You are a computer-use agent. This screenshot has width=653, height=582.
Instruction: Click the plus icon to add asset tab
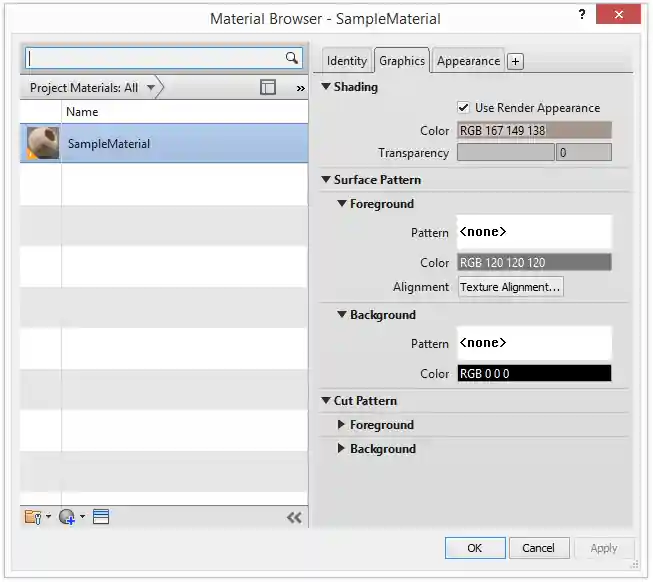[x=515, y=61]
